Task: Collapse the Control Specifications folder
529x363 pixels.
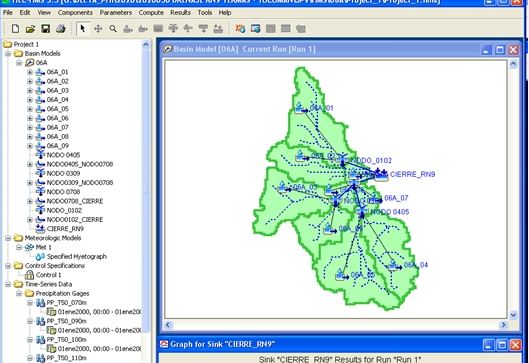Action: point(8,266)
